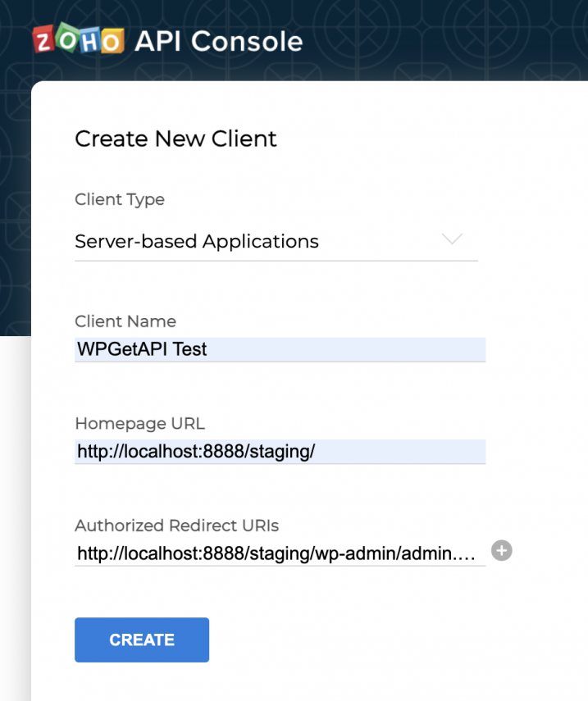Click the CREATE button

pos(141,640)
